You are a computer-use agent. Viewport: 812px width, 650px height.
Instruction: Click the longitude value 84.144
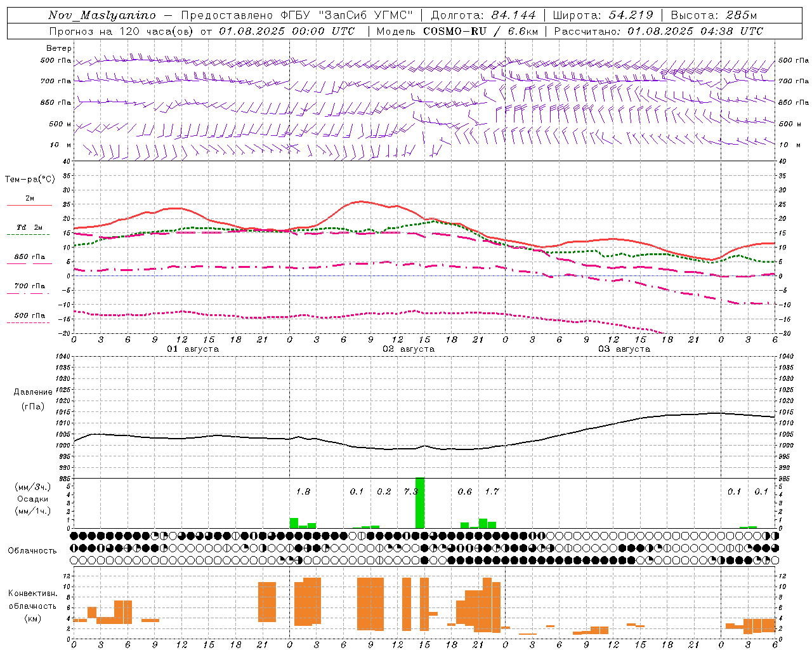click(x=513, y=15)
